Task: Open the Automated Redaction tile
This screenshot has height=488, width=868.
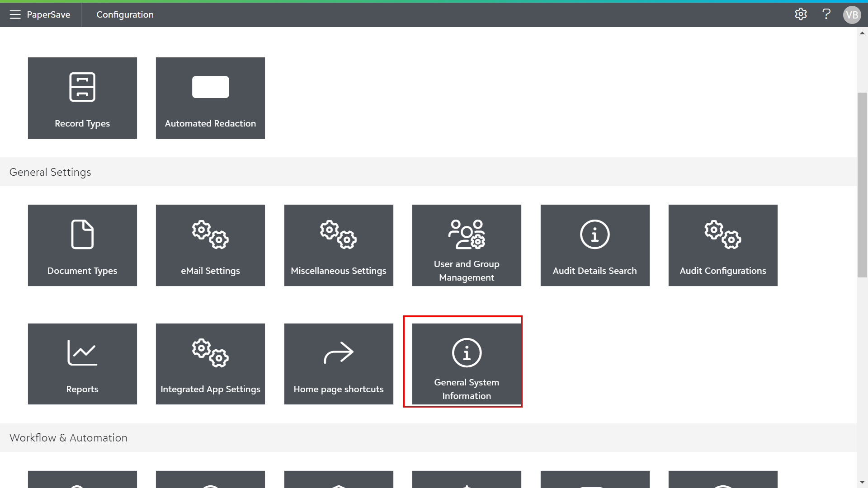Action: (210, 98)
